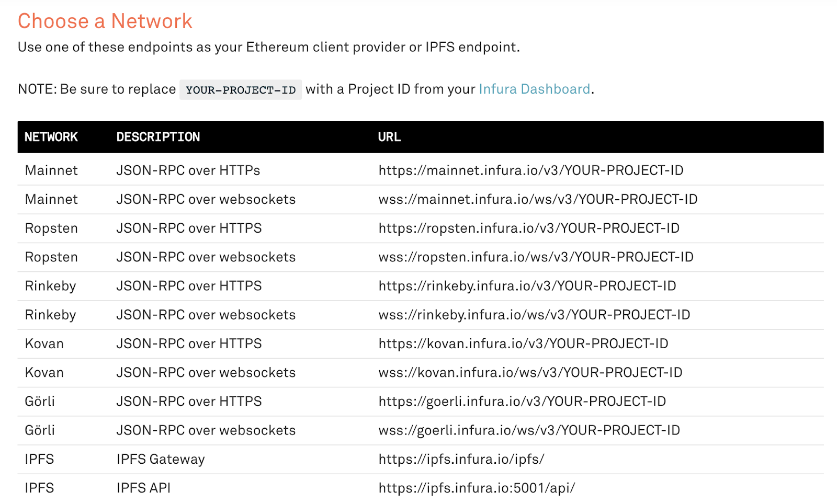The width and height of the screenshot is (837, 504).
Task: Click the Rinkeby JSON-RPC over websockets description
Action: click(x=206, y=315)
